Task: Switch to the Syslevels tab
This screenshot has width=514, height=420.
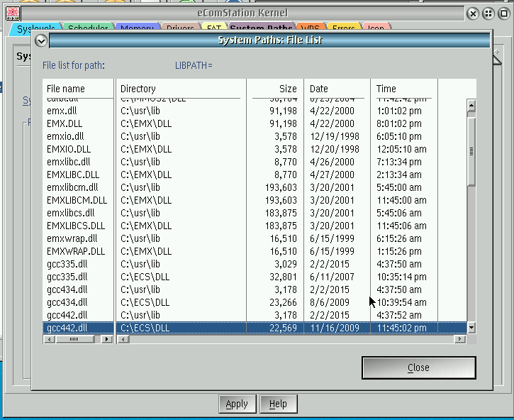Action: pyautogui.click(x=34, y=29)
